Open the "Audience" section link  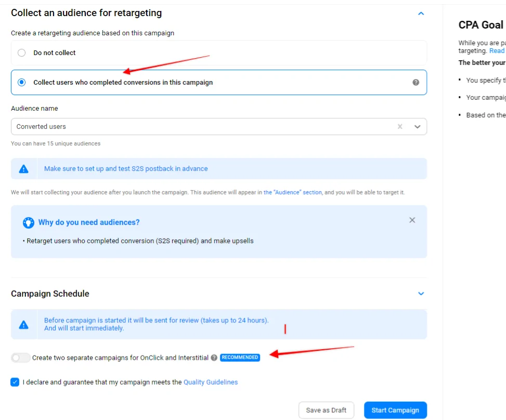point(293,192)
